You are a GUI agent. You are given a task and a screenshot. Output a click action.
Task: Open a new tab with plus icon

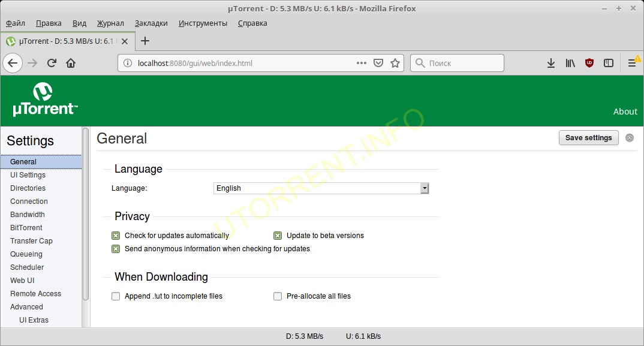pyautogui.click(x=145, y=41)
